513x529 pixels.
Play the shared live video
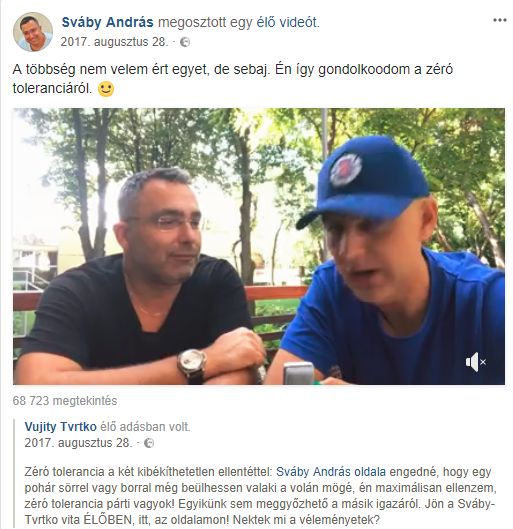259,246
